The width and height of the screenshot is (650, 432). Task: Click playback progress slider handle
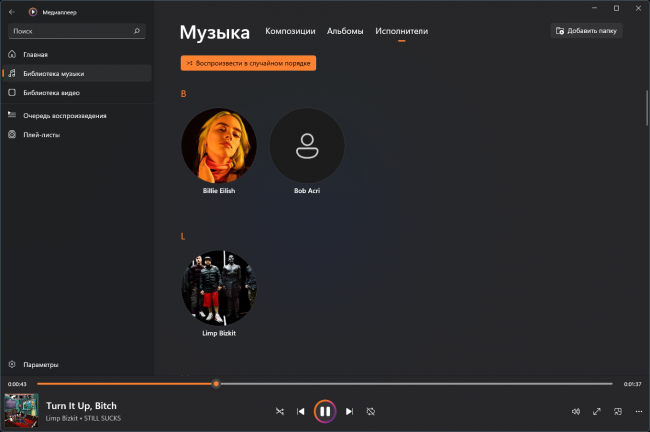click(216, 384)
